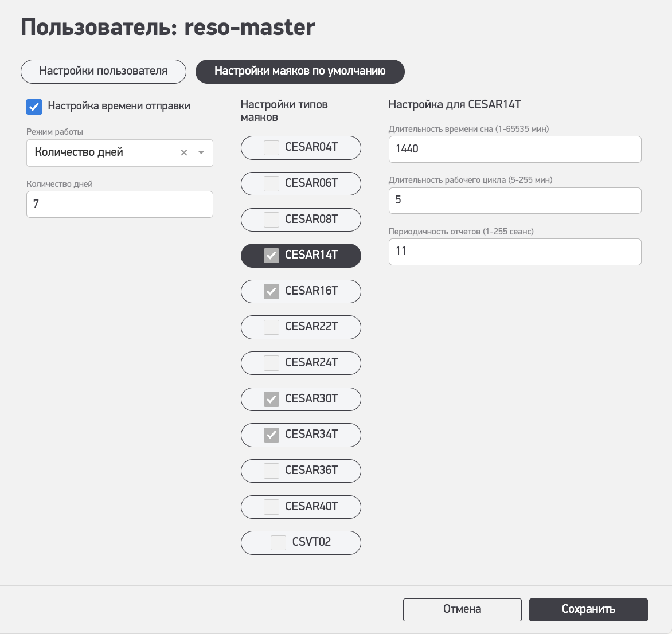The image size is (672, 634).
Task: Enable the CESAR22T checkbox
Action: tap(271, 327)
